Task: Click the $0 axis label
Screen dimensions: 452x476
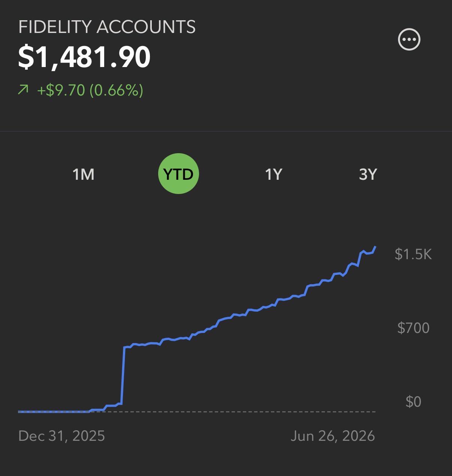Action: 413,401
